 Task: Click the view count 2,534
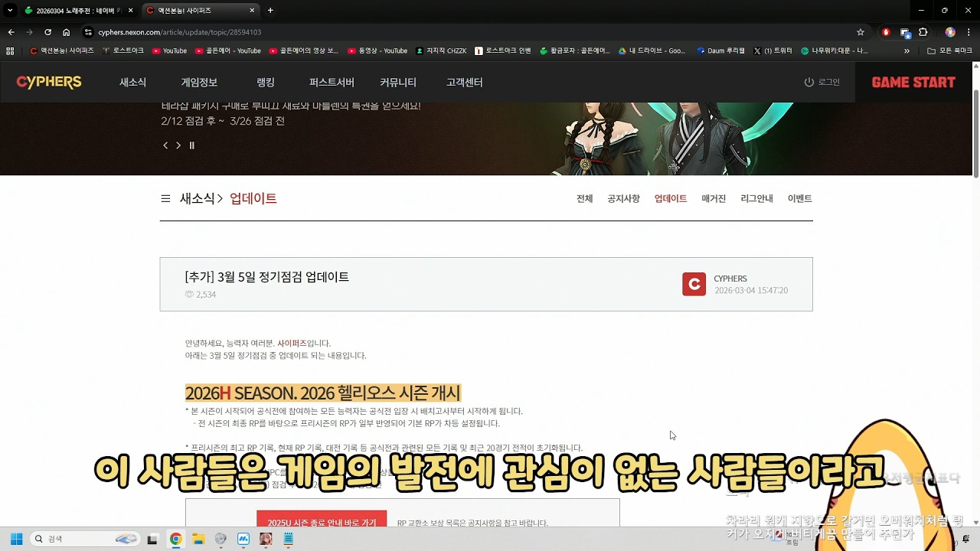[x=201, y=295]
